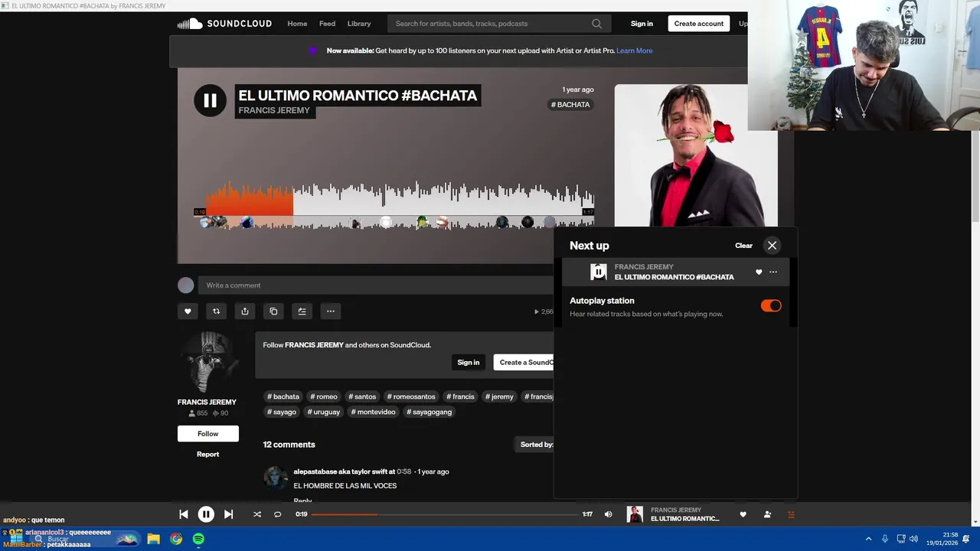Click the queued track's playing thumbnail in Next up
980x551 pixels.
click(x=599, y=272)
